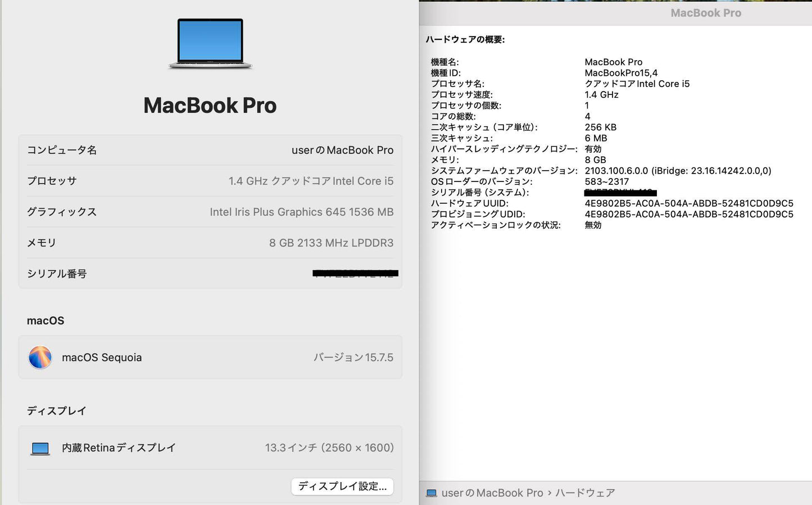Click the ディスプレイ section heading

57,411
